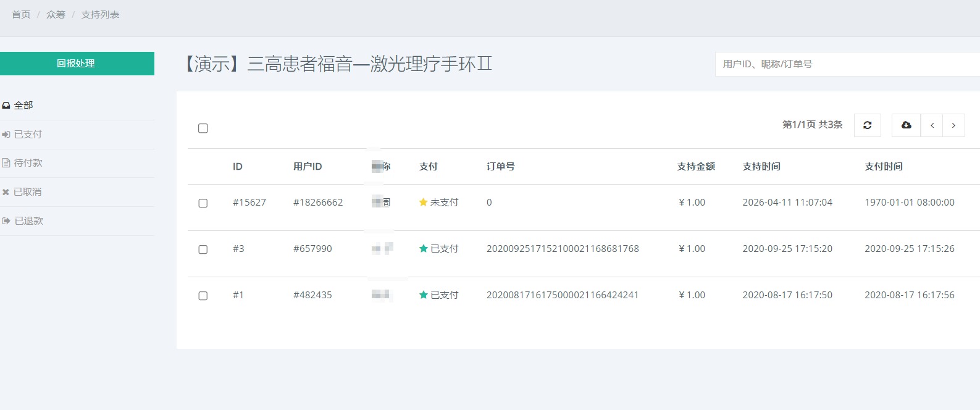
Task: Go to next page arrow
Action: click(x=953, y=125)
